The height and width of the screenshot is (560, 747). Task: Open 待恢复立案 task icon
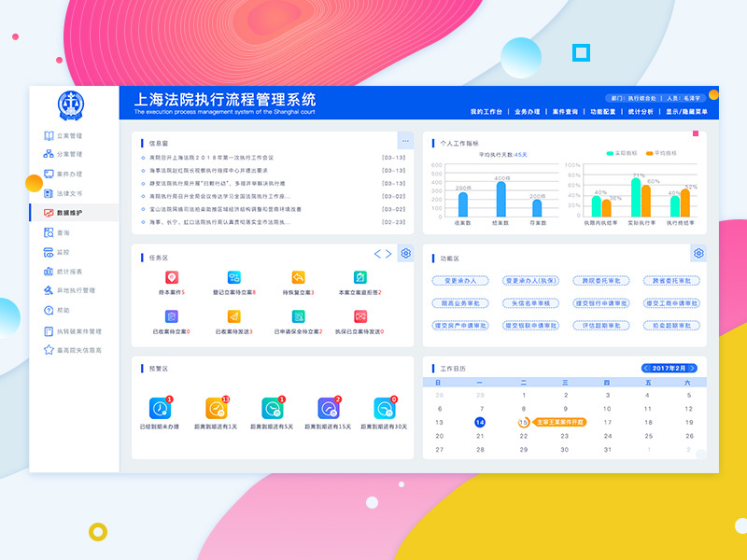tap(298, 277)
